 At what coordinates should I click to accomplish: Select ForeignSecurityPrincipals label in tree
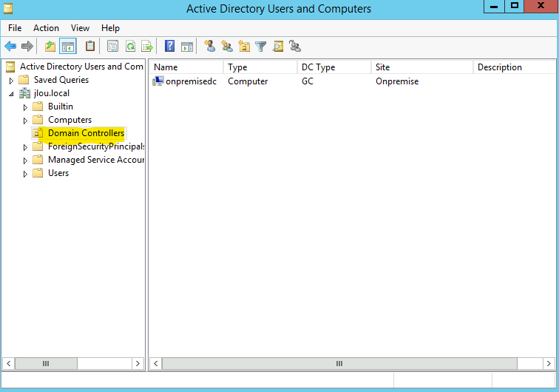click(x=96, y=146)
